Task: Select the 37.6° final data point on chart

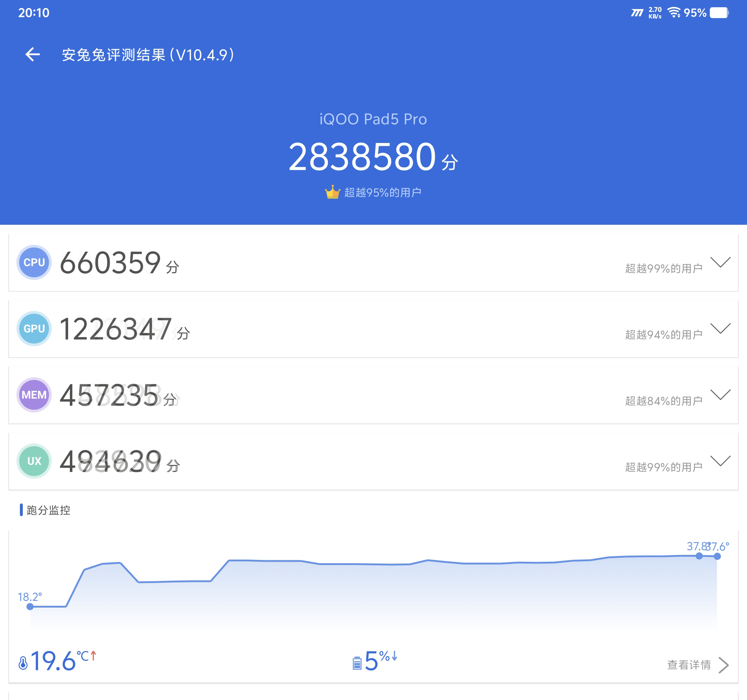Action: [717, 556]
